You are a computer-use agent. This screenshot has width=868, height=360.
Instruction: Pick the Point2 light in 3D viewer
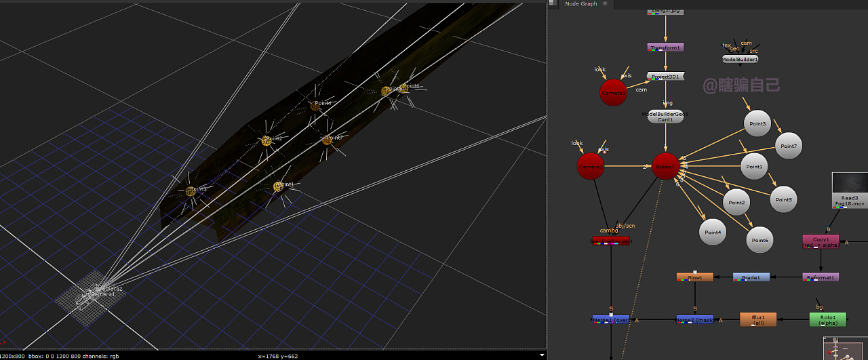[267, 140]
